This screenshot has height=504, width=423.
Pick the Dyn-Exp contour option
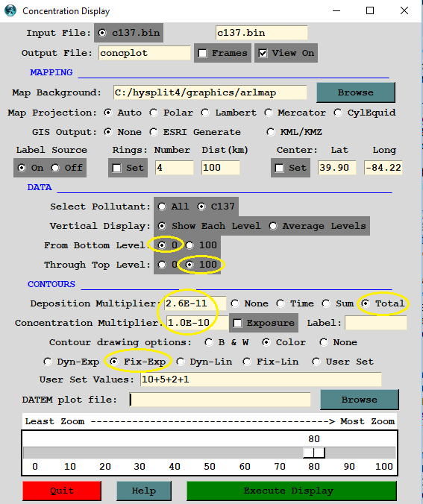pyautogui.click(x=48, y=362)
